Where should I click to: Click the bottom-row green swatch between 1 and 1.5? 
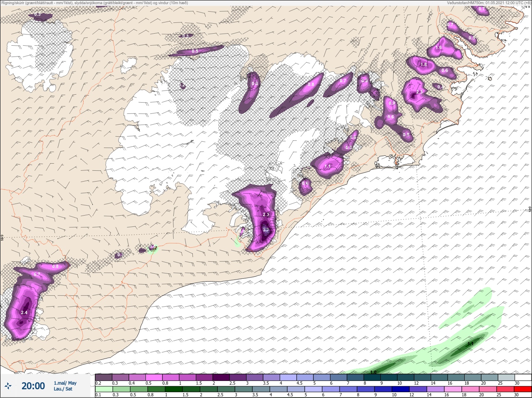[173, 389]
